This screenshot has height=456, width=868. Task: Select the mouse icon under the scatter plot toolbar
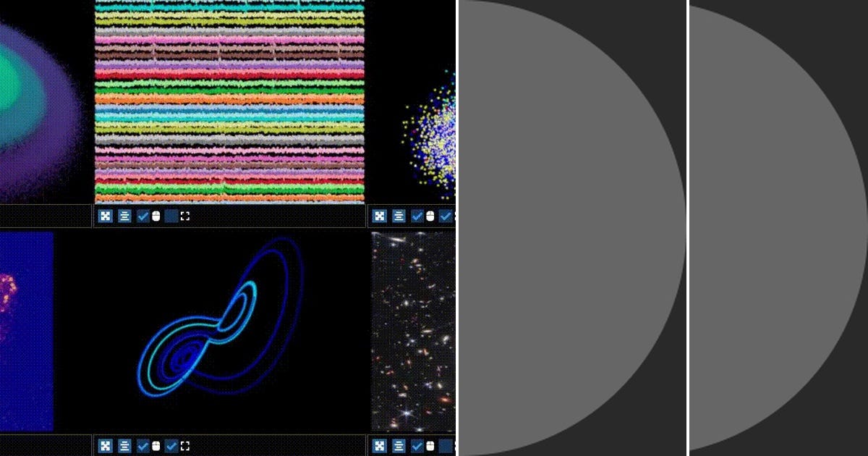click(430, 215)
